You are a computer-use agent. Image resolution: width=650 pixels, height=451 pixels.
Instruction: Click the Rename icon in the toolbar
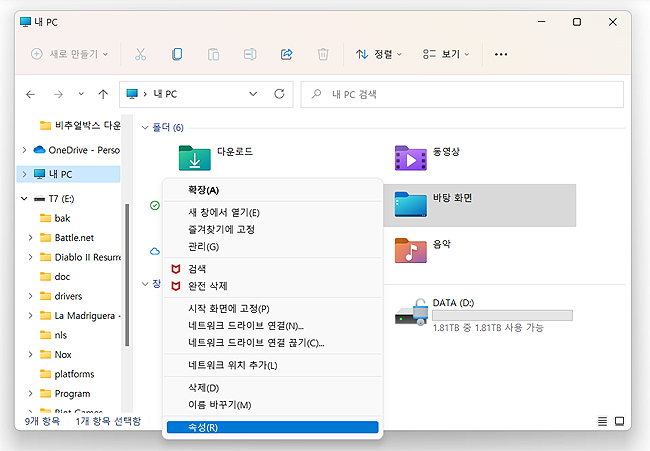pyautogui.click(x=250, y=54)
